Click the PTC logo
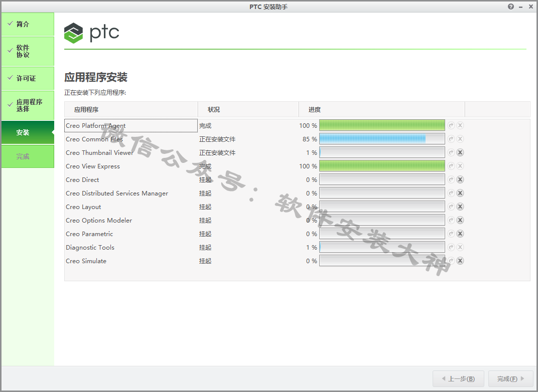This screenshot has width=538, height=392. (x=92, y=33)
